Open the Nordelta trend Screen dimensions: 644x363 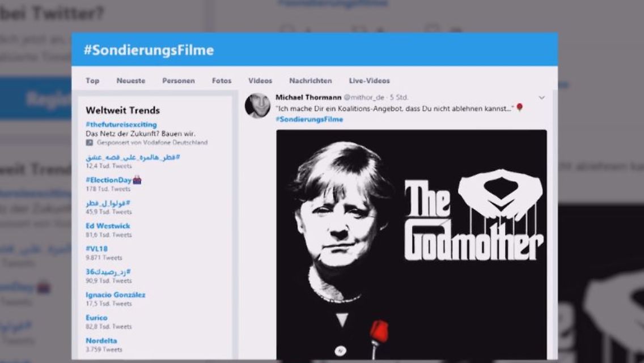101,341
